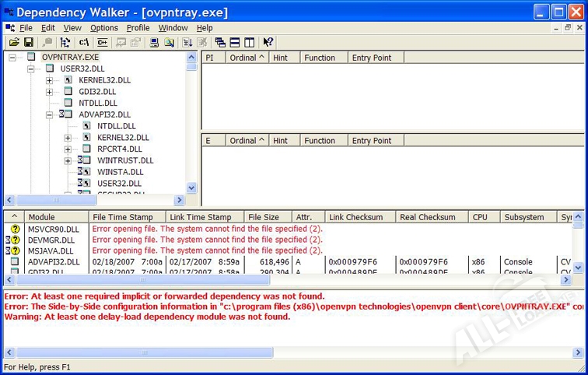588x375 pixels.
Task: Click the Tile Vertically toolbar icon
Action: tap(250, 42)
